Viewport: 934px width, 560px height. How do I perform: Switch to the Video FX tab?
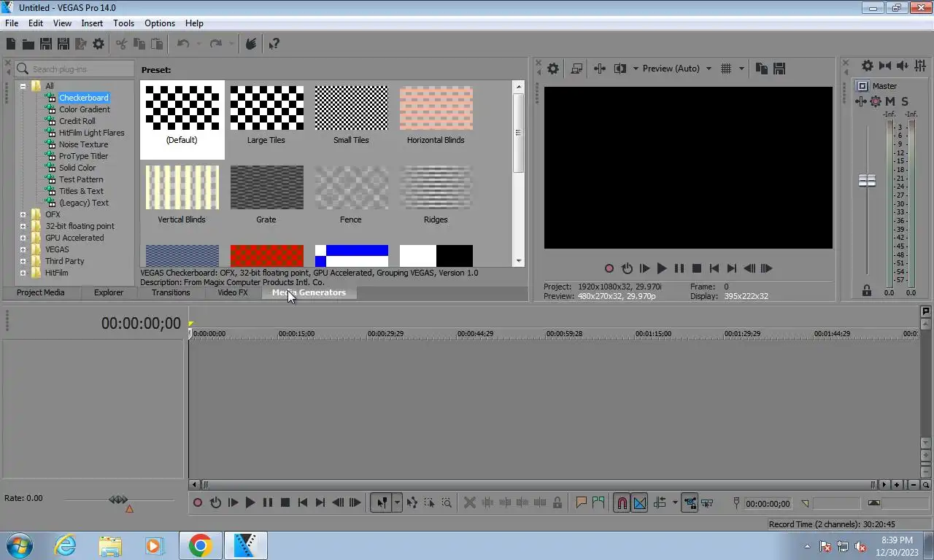[x=233, y=292]
